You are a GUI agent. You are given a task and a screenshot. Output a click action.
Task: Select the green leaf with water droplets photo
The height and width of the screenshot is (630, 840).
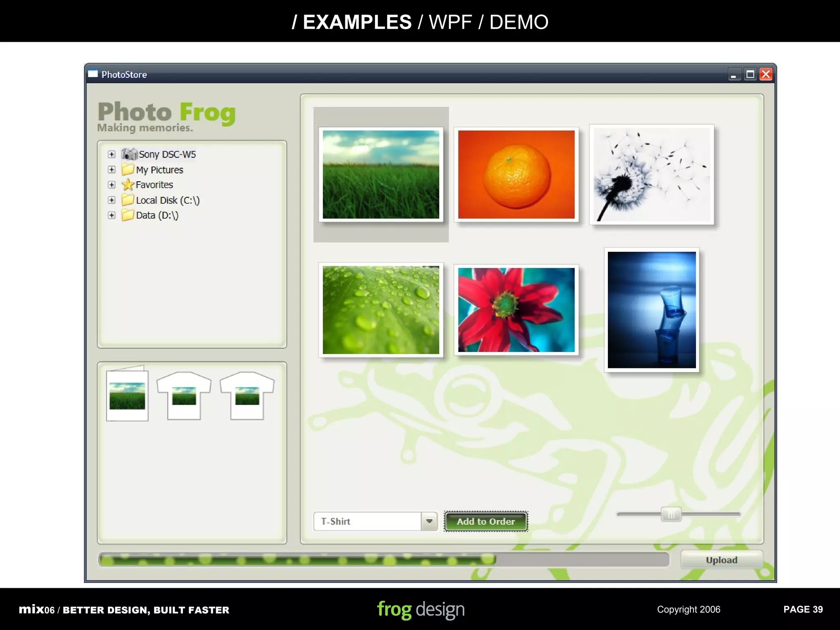coord(381,310)
